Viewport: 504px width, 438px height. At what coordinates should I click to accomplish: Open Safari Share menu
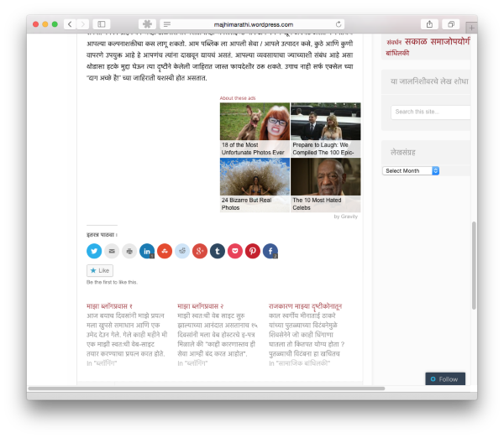[429, 24]
